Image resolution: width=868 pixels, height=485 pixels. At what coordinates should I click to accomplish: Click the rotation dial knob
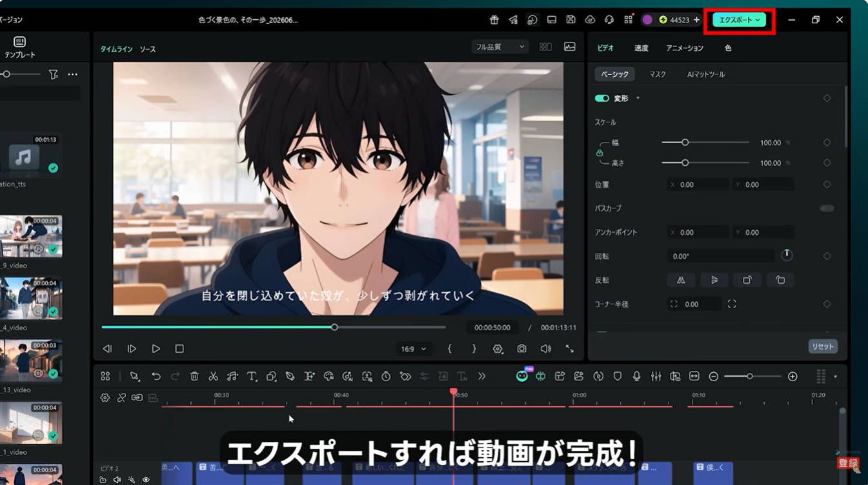(x=786, y=255)
